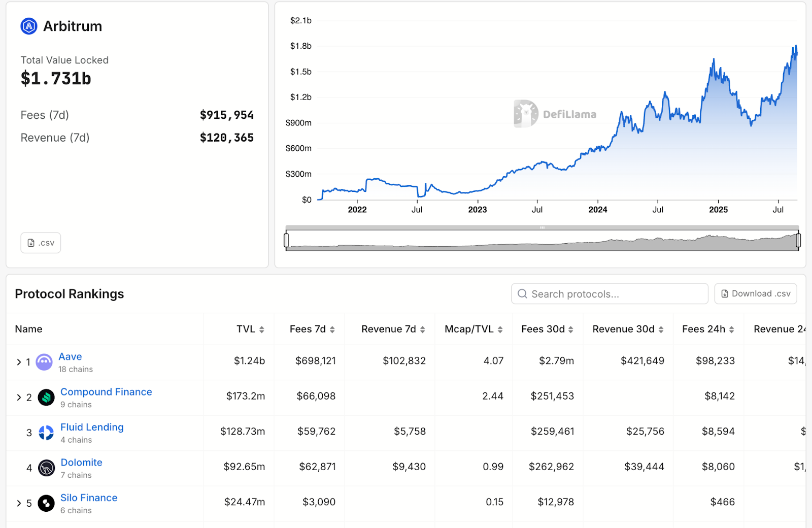Download the protocol rankings .csv
Screen dimensions: 812x528
[x=755, y=294]
